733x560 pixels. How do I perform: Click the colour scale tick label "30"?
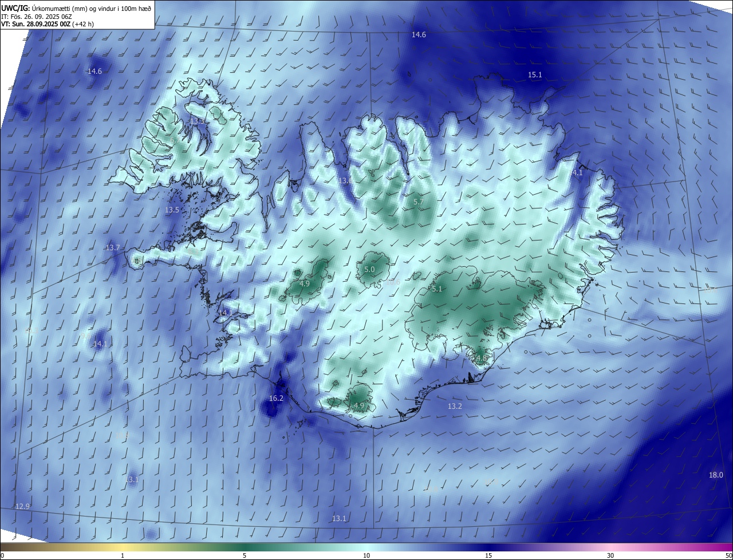coord(610,555)
